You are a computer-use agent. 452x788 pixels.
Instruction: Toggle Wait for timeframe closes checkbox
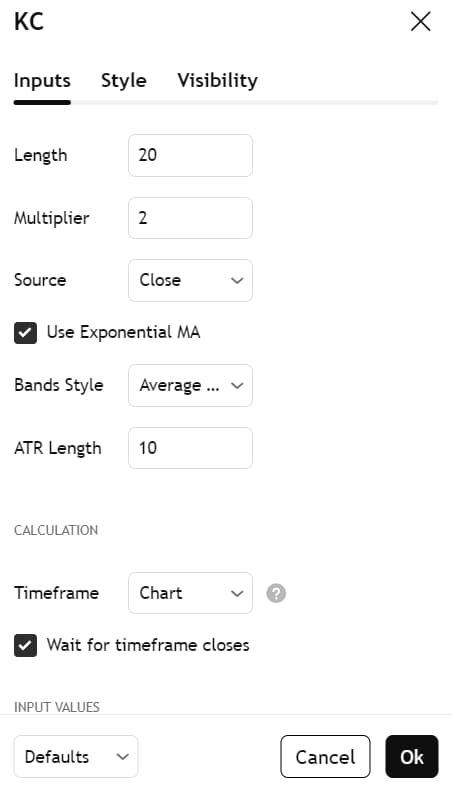tap(25, 646)
